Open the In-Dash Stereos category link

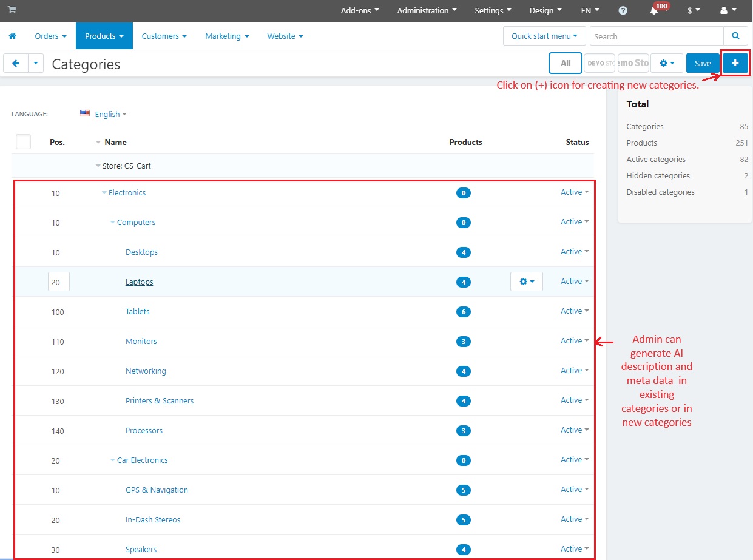[153, 520]
